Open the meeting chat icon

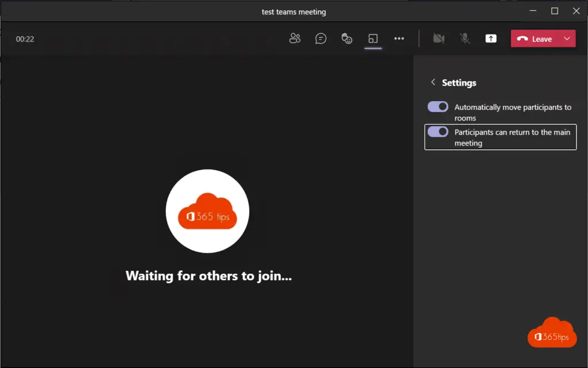[320, 39]
